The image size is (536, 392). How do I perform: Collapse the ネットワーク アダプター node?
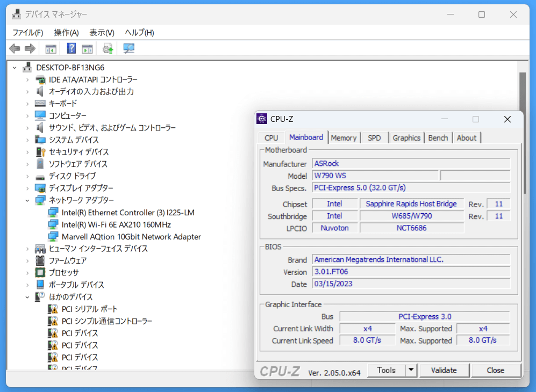[x=27, y=200]
